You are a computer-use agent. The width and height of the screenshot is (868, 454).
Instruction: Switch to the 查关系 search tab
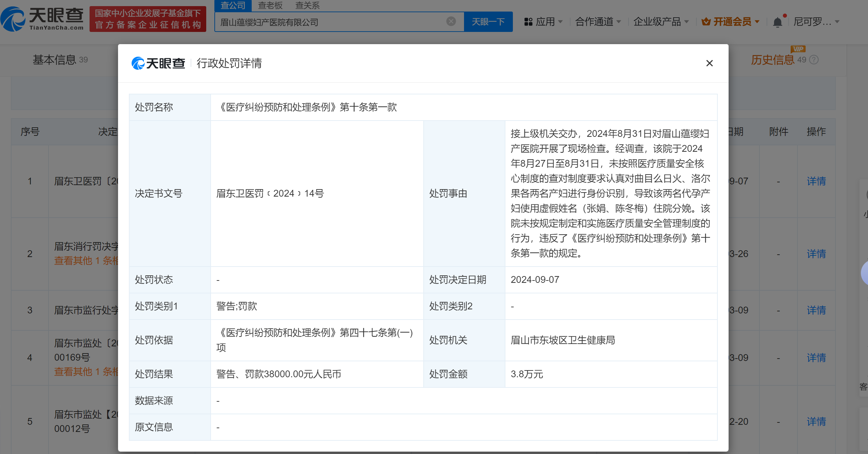click(307, 5)
